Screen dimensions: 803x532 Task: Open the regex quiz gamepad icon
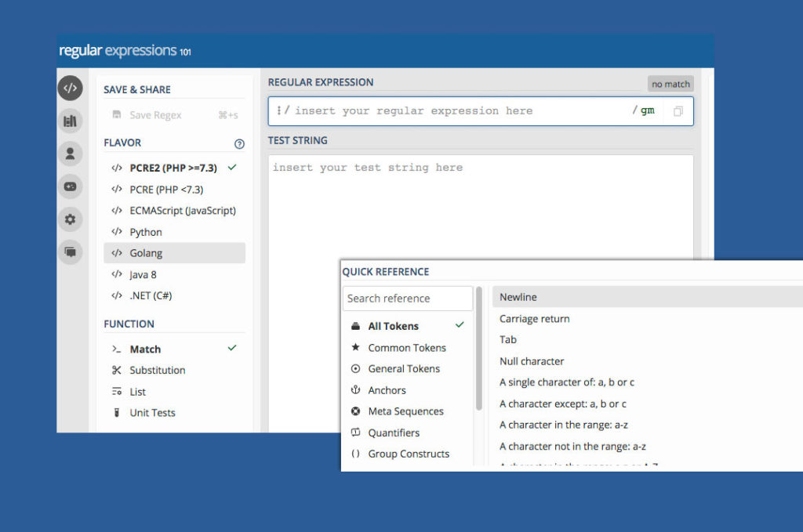70,186
